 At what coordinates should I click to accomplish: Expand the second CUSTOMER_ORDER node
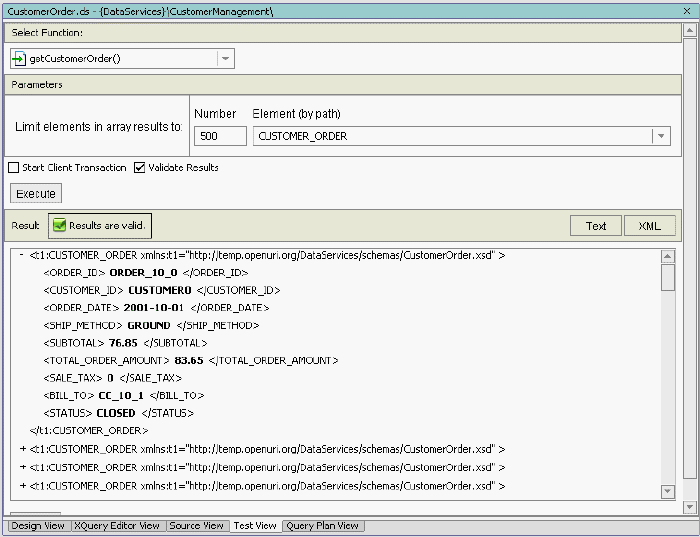23,449
